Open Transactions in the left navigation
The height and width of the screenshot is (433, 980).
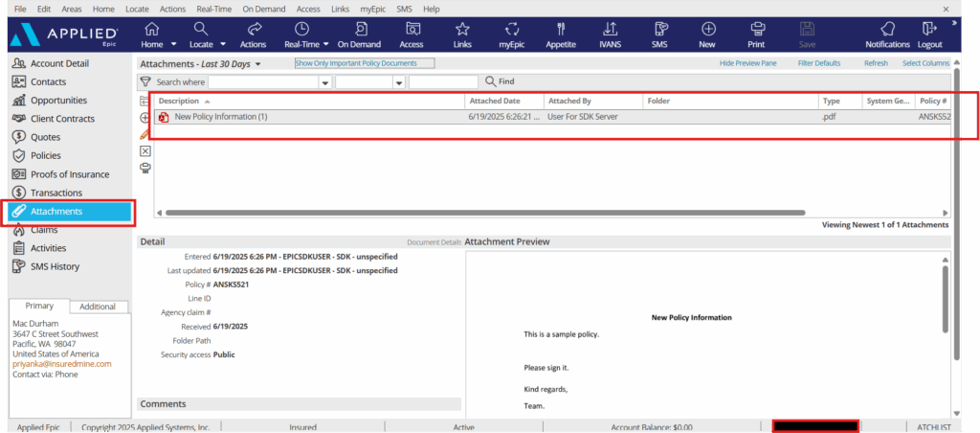coord(56,193)
